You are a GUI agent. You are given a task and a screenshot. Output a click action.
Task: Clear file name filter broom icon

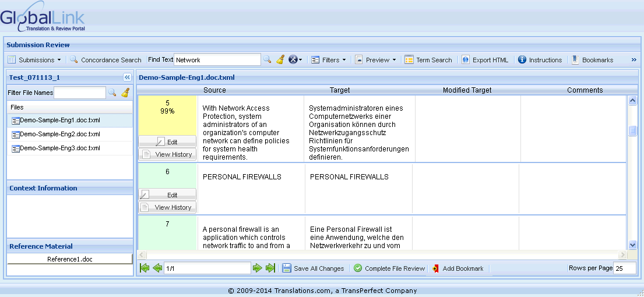click(125, 93)
